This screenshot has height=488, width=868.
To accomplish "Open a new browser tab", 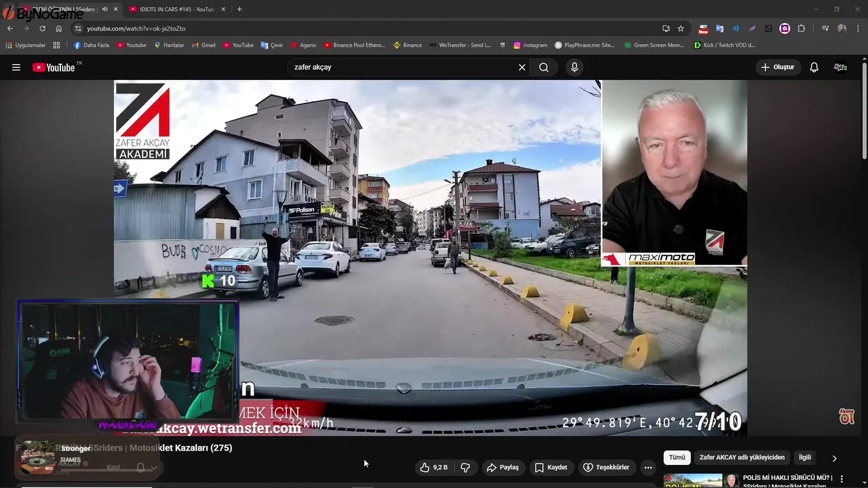I will [239, 9].
